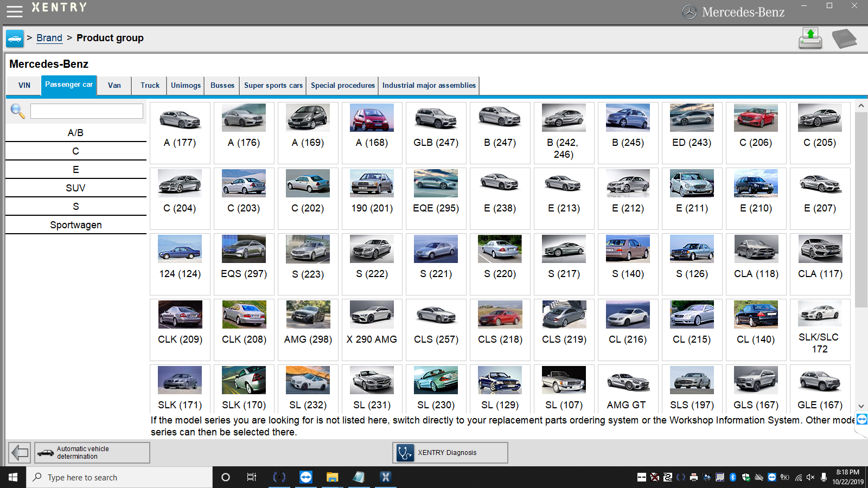The width and height of the screenshot is (868, 488).
Task: Select the E (213) model series
Action: point(564,198)
